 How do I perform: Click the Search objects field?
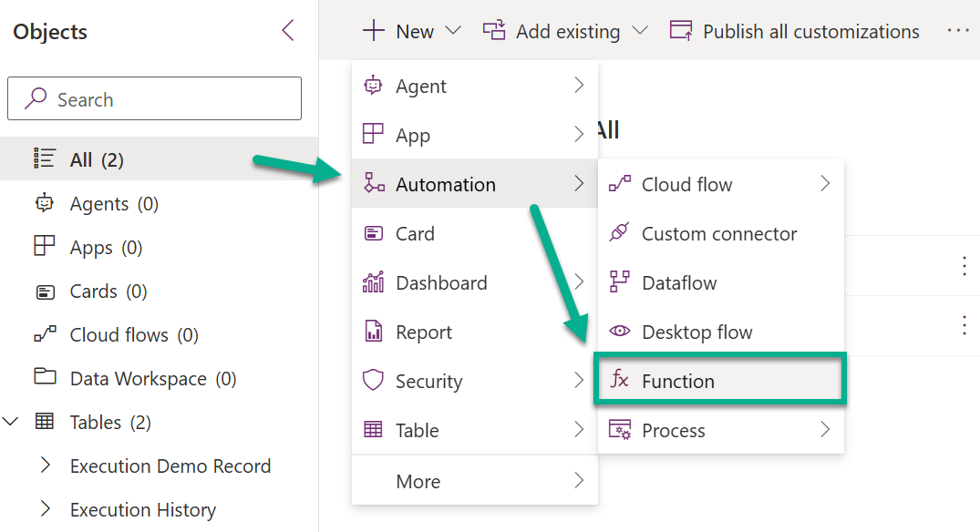pos(154,98)
